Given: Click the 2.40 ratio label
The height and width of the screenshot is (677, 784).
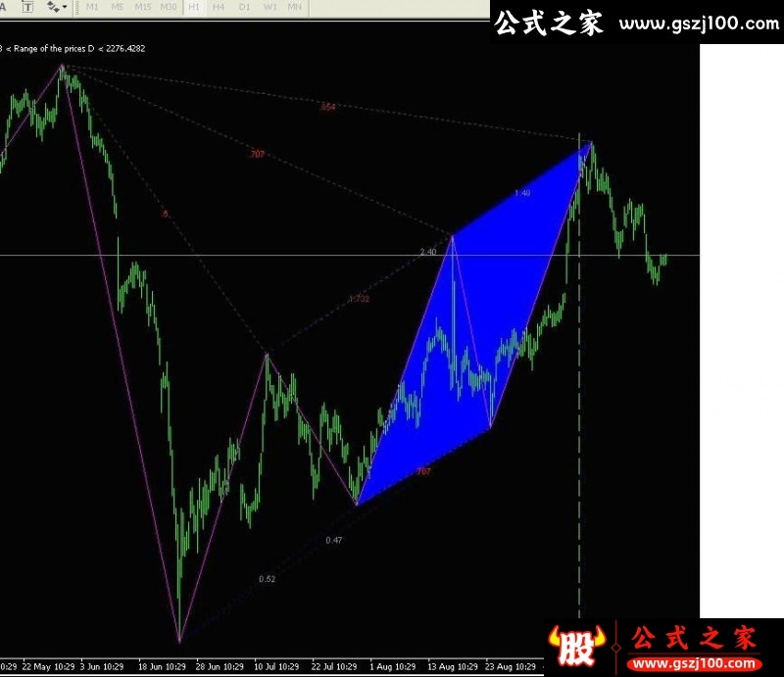Looking at the screenshot, I should pyautogui.click(x=428, y=252).
